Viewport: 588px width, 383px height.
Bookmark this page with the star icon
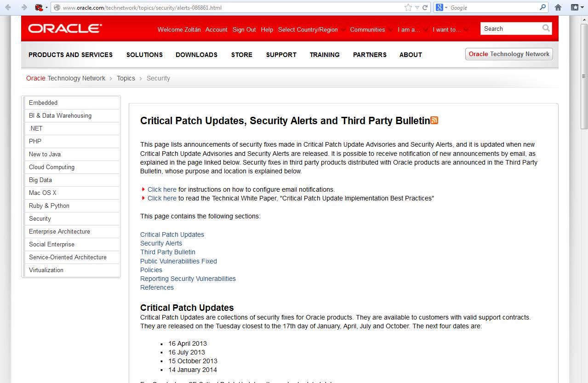(x=408, y=7)
